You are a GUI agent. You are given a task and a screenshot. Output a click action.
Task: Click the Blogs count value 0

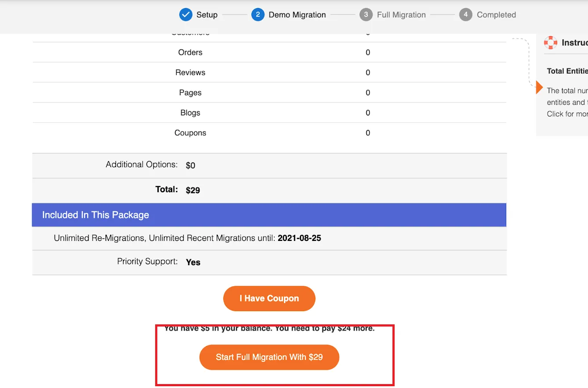tap(368, 113)
